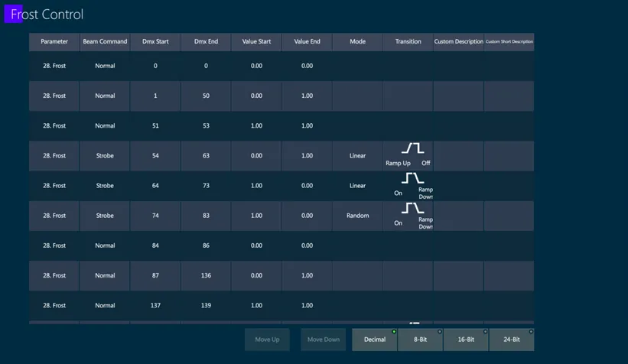Click 28. Frost parameter in Dmx 84 row
Viewport: 628px width, 364px height.
(54, 245)
